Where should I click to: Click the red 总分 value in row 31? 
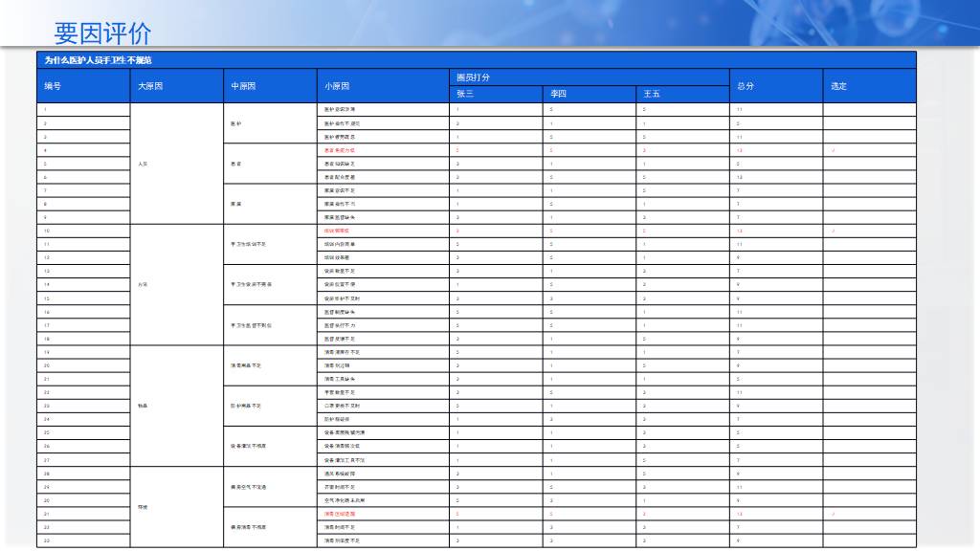tap(739, 514)
